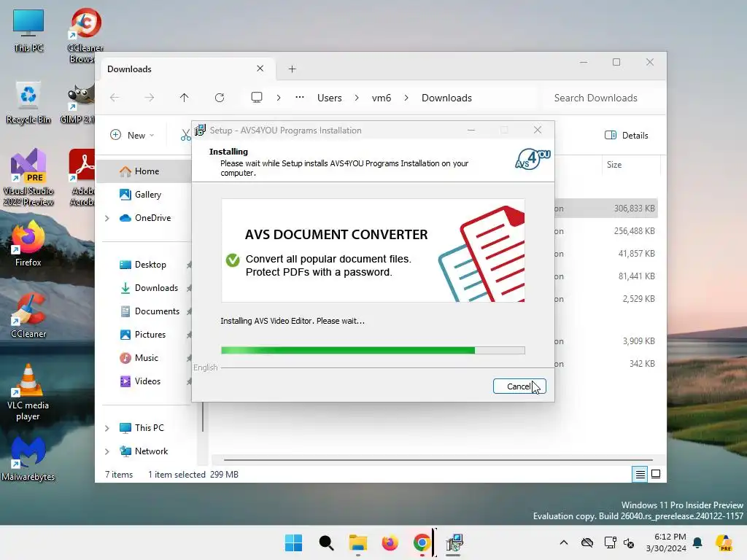
Task: Select the file row sized 41,857 KB
Action: pos(606,254)
